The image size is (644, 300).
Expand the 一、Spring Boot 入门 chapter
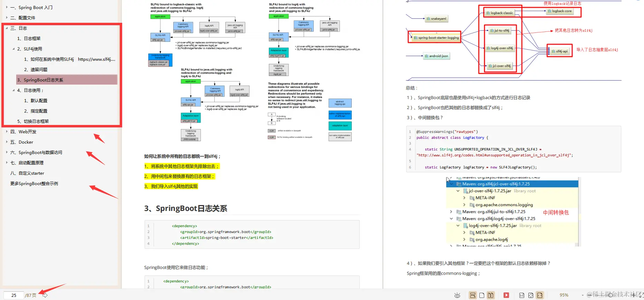(7, 7)
